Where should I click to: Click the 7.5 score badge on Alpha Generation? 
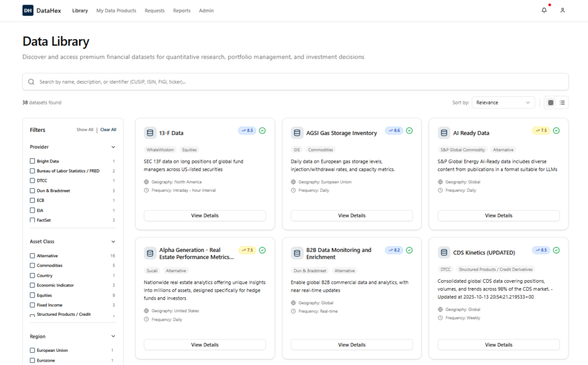(247, 250)
